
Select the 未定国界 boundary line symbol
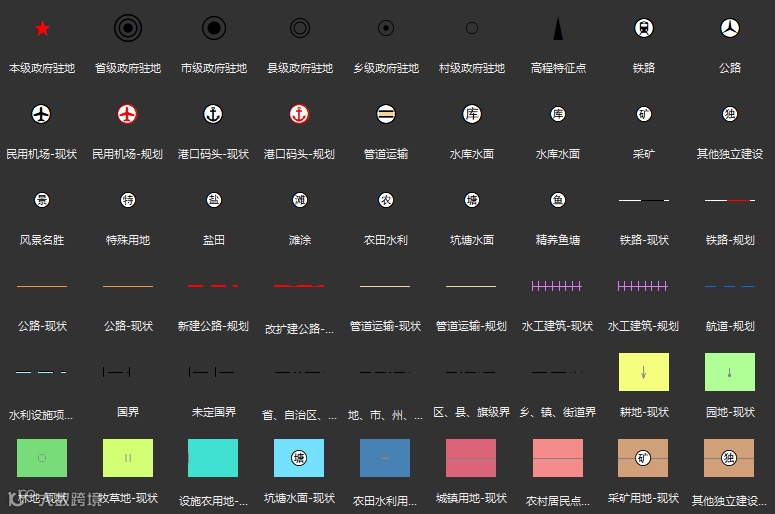(212, 372)
